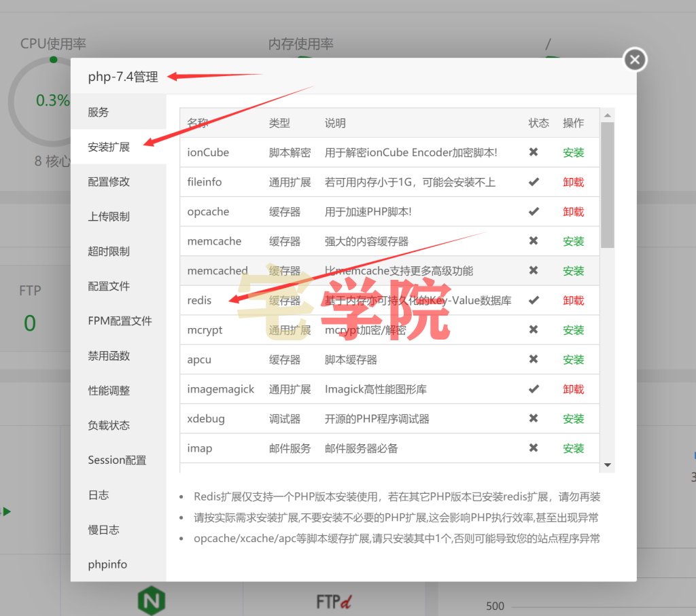Click the imap not-installed cross icon
The height and width of the screenshot is (616, 696).
click(534, 448)
